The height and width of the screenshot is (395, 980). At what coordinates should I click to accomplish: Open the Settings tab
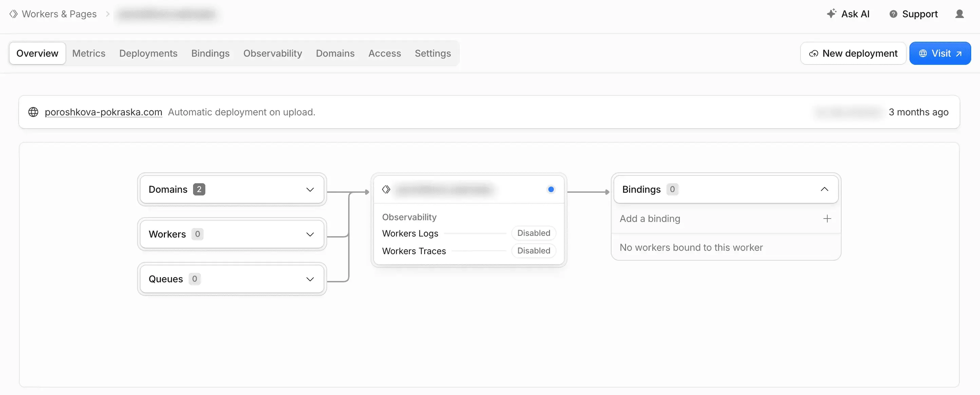coord(433,53)
